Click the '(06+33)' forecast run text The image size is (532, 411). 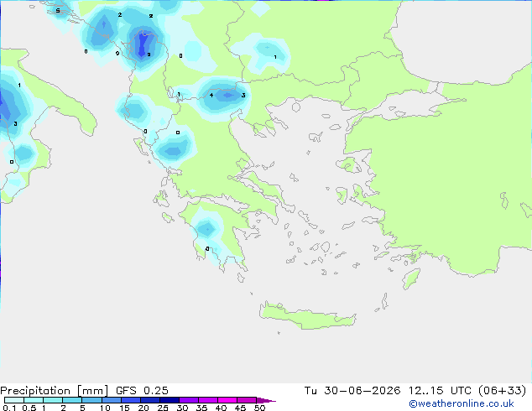point(502,391)
